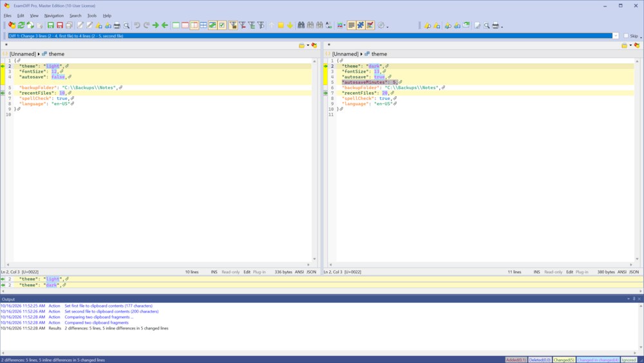The image size is (644, 363).
Task: Toggle Edit mode in right pane status
Action: pos(570,271)
